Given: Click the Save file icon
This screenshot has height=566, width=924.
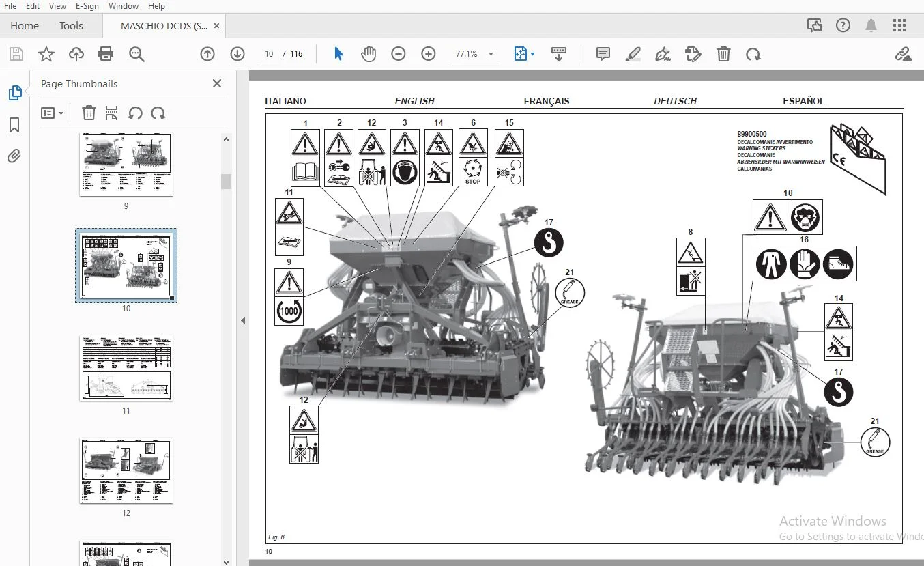Looking at the screenshot, I should (16, 54).
